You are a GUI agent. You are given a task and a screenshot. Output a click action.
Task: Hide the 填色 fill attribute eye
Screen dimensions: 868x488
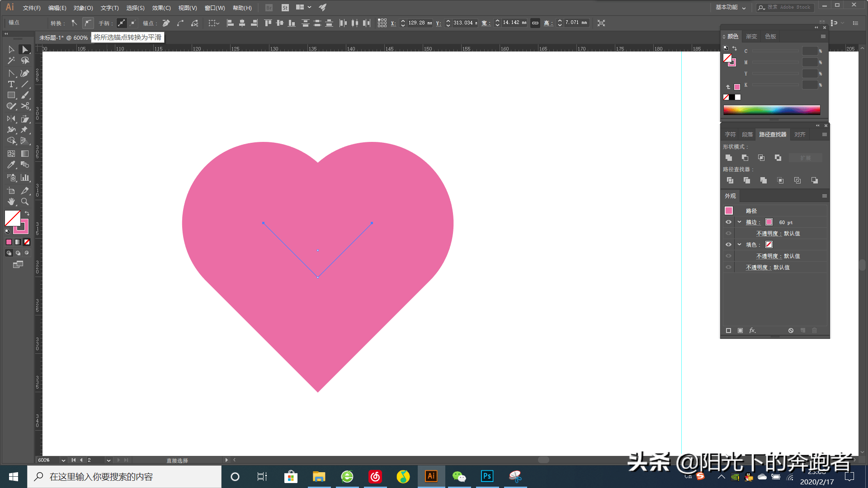[728, 244]
